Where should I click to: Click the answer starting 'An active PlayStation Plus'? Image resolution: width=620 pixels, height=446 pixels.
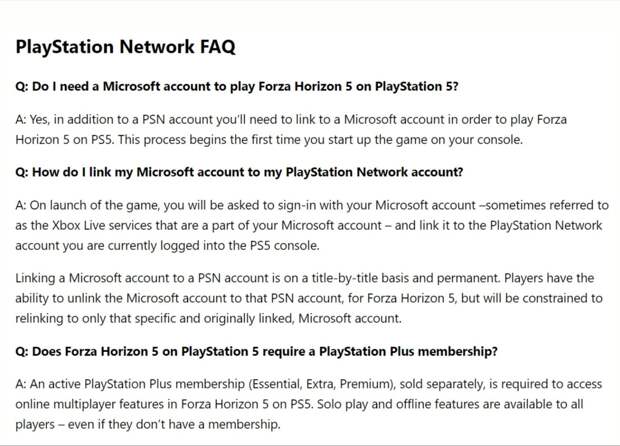click(309, 404)
